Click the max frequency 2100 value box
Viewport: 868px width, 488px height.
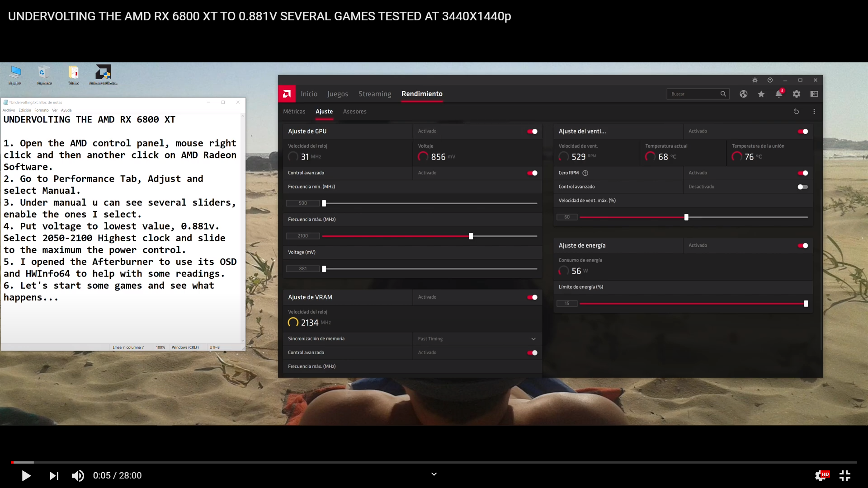tap(303, 236)
